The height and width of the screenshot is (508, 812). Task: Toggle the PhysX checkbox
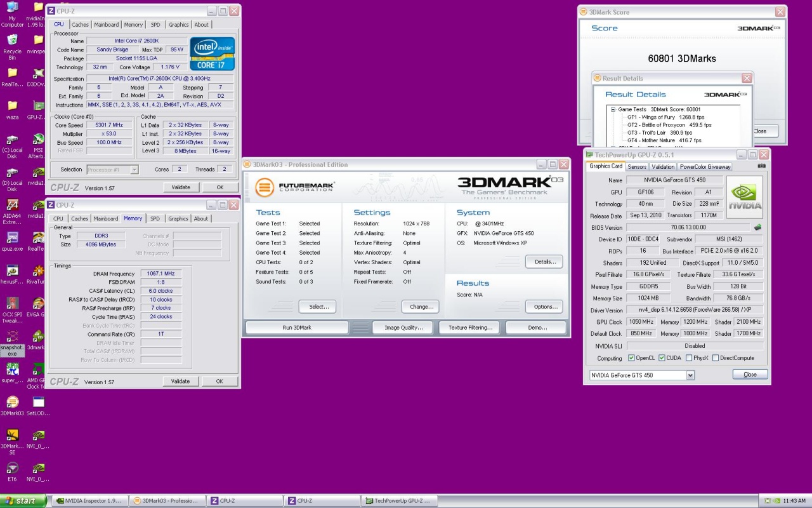click(x=689, y=358)
